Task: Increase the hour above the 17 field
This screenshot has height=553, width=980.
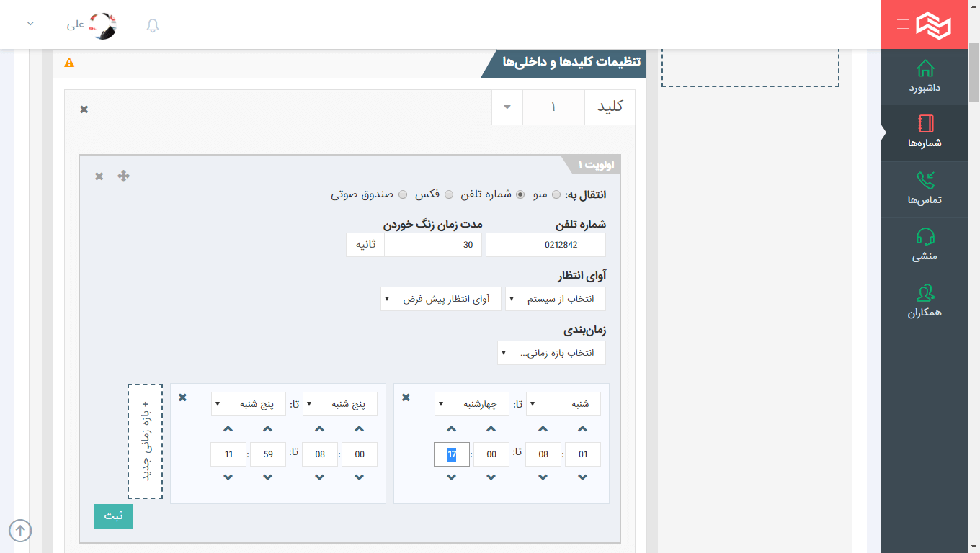Action: (x=452, y=429)
